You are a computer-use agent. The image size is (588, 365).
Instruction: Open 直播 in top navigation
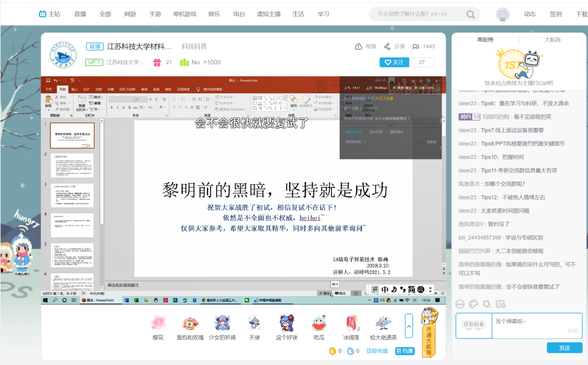[x=80, y=14]
